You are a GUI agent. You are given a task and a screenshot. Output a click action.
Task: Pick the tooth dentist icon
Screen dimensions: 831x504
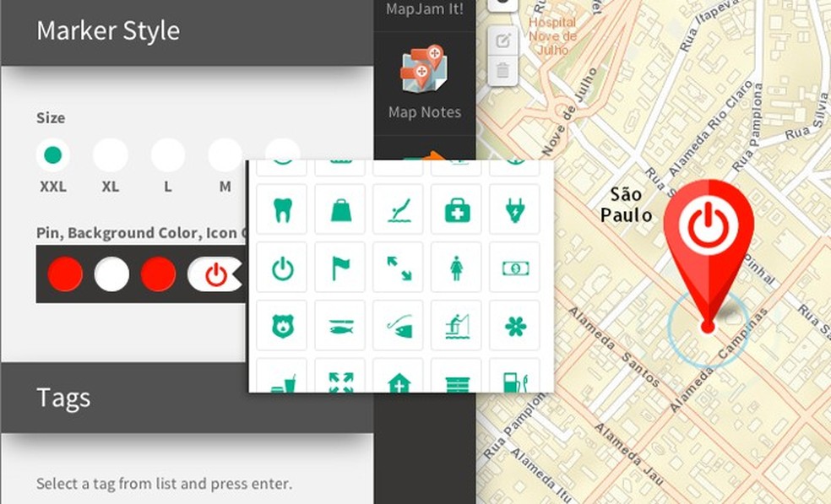click(282, 210)
